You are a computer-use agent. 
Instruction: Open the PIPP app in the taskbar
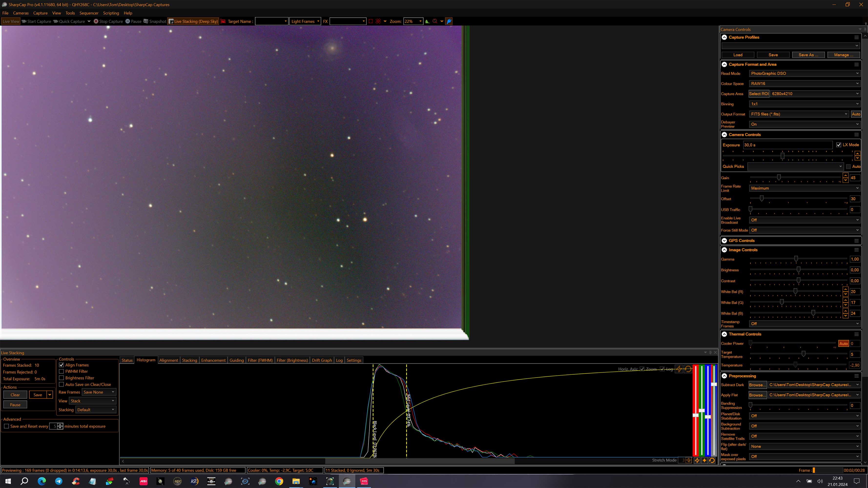(211, 481)
